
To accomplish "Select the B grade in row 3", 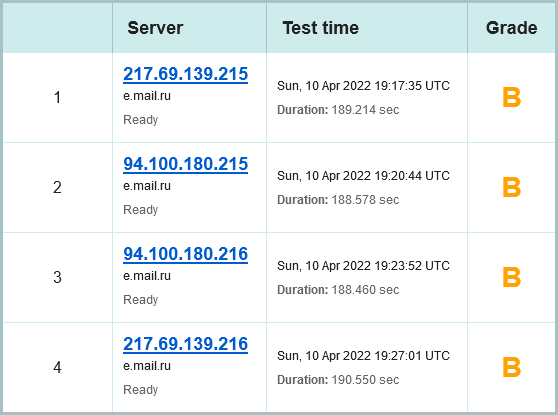I will pyautogui.click(x=511, y=277).
